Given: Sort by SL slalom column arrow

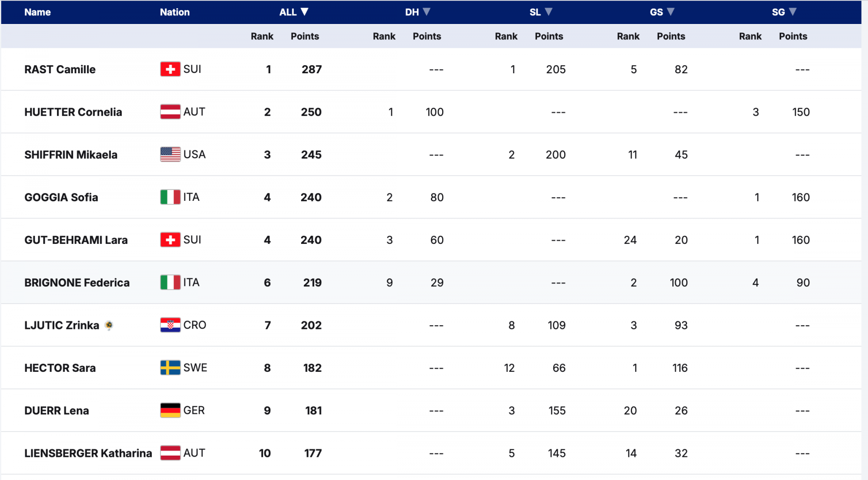Looking at the screenshot, I should (x=548, y=12).
